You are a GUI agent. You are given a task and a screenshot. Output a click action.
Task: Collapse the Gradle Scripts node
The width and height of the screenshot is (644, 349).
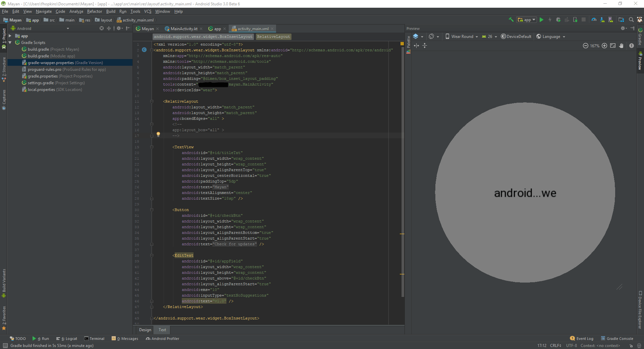10,43
